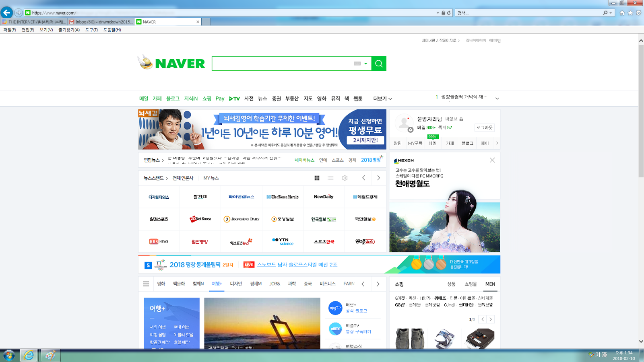Refresh the page using address bar icon

click(x=449, y=13)
